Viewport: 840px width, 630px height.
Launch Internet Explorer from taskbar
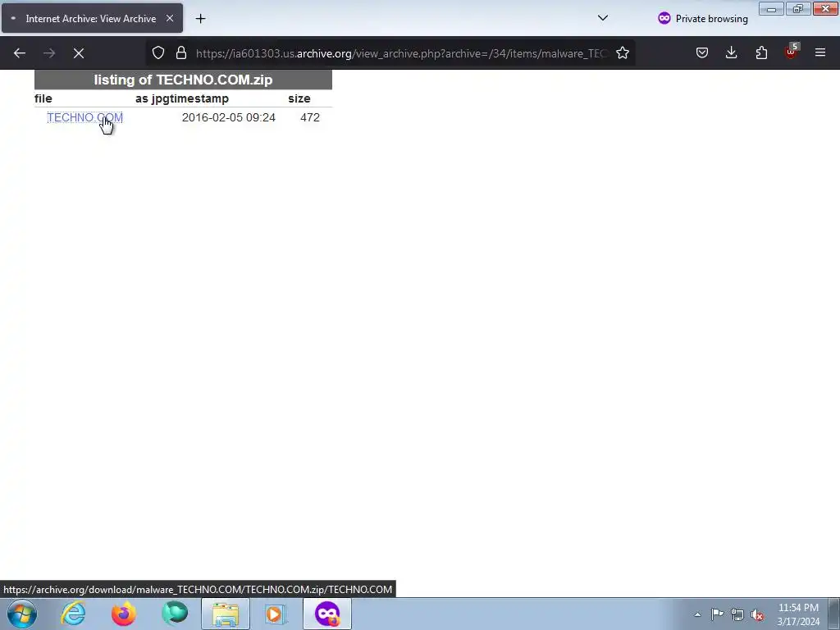pyautogui.click(x=73, y=614)
